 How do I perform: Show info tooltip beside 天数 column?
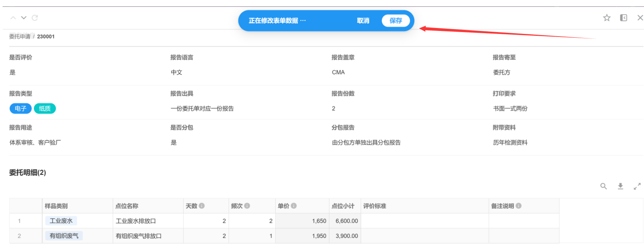point(202,206)
